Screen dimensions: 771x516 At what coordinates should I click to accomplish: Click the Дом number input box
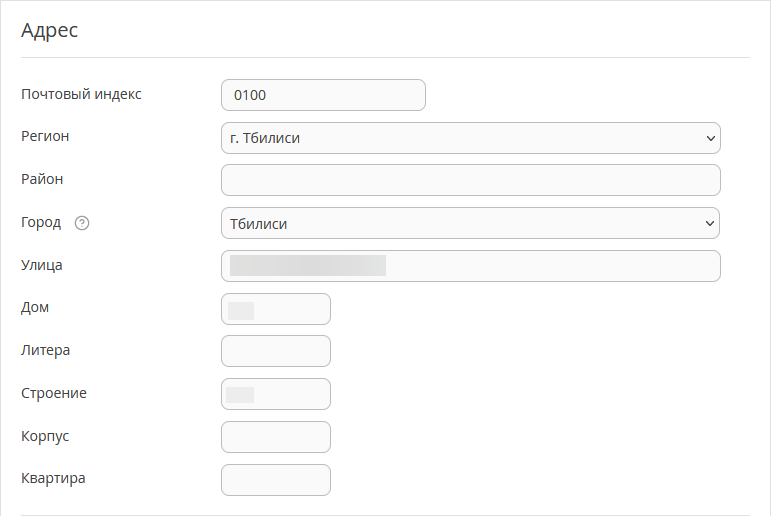[276, 309]
